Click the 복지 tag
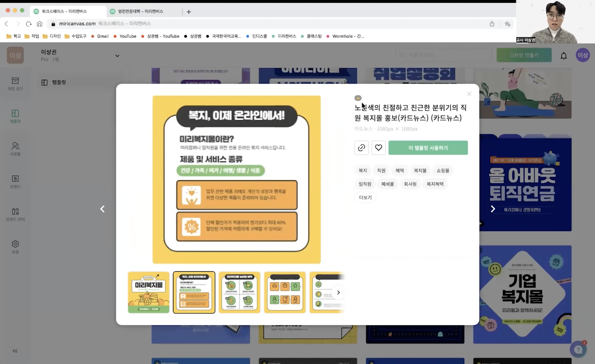Viewport: 595px width, 364px height. point(363,171)
